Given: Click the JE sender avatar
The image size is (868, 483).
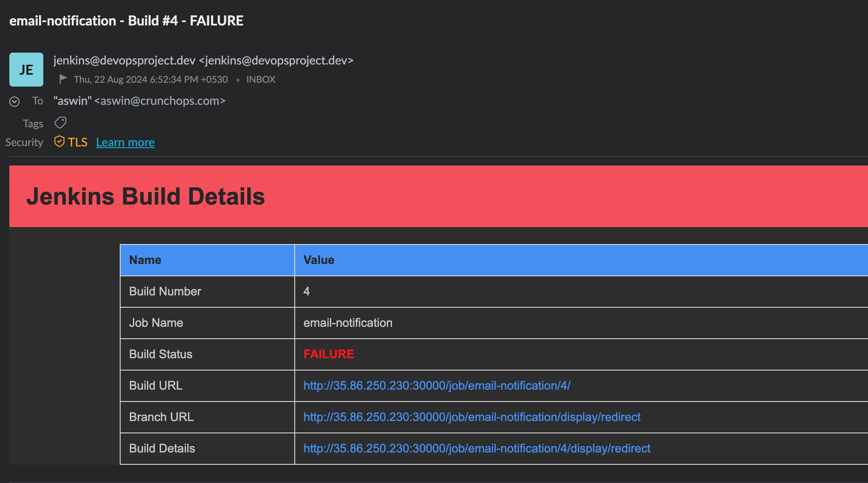Looking at the screenshot, I should (26, 70).
